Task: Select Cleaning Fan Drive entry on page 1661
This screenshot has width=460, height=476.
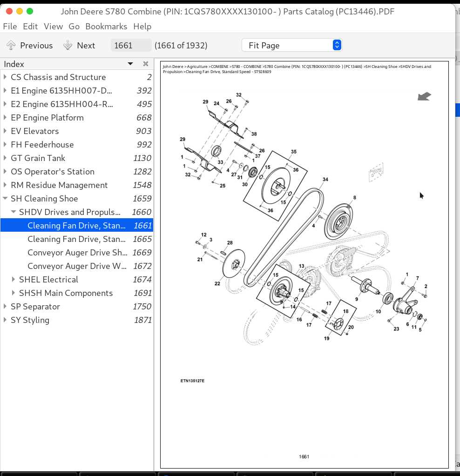Action: [77, 225]
